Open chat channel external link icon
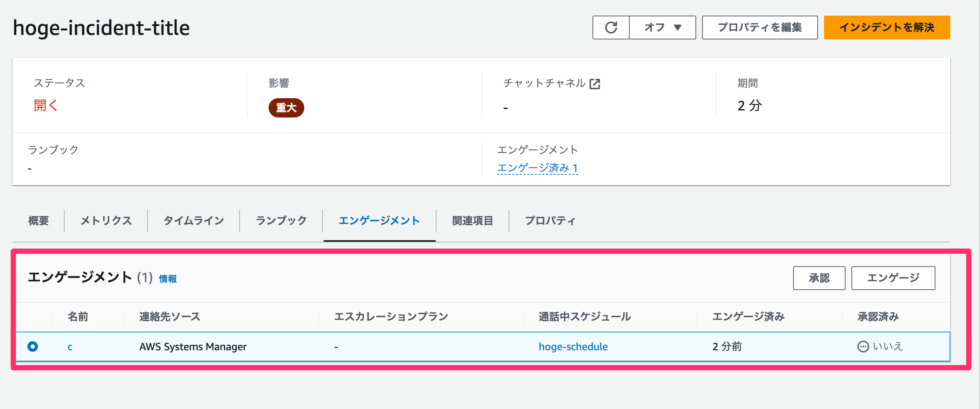Image resolution: width=980 pixels, height=409 pixels. pyautogui.click(x=595, y=84)
